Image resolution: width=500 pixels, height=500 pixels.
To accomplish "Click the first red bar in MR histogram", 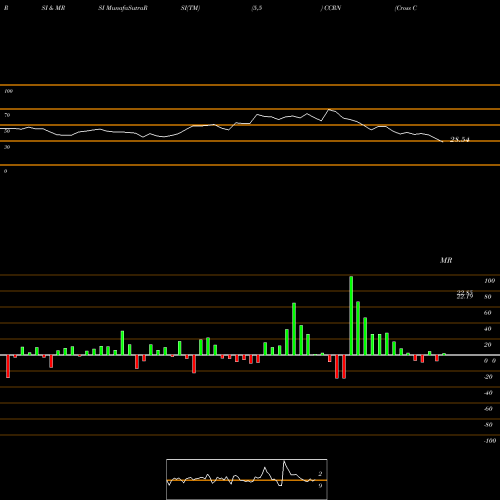I will point(8,366).
